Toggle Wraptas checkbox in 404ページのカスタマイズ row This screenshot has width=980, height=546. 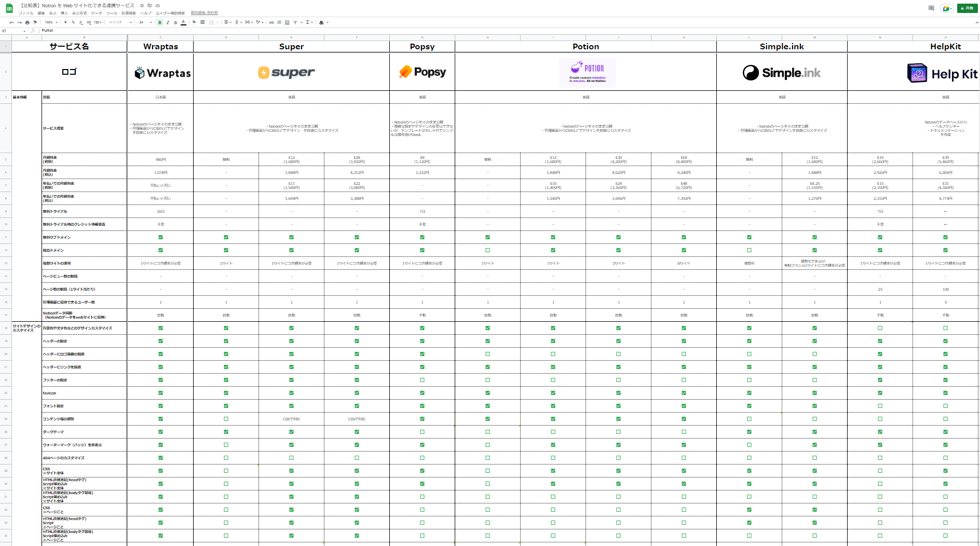point(160,458)
